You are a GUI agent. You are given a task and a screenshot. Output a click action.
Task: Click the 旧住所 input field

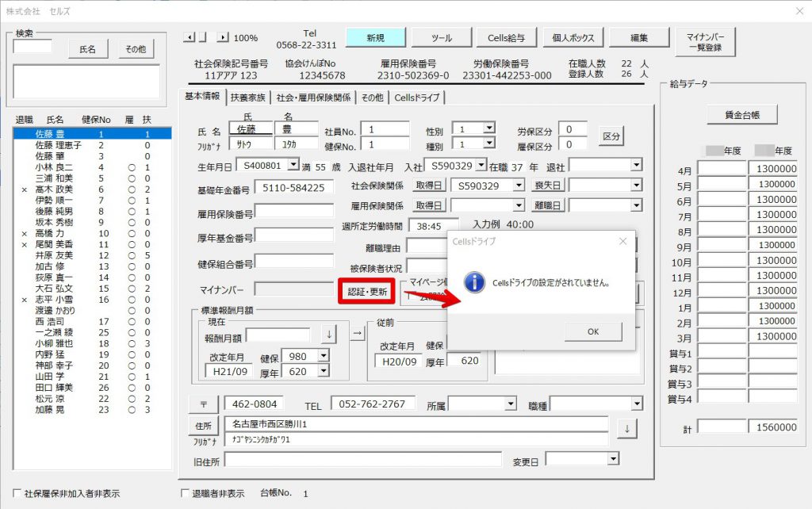tap(363, 459)
